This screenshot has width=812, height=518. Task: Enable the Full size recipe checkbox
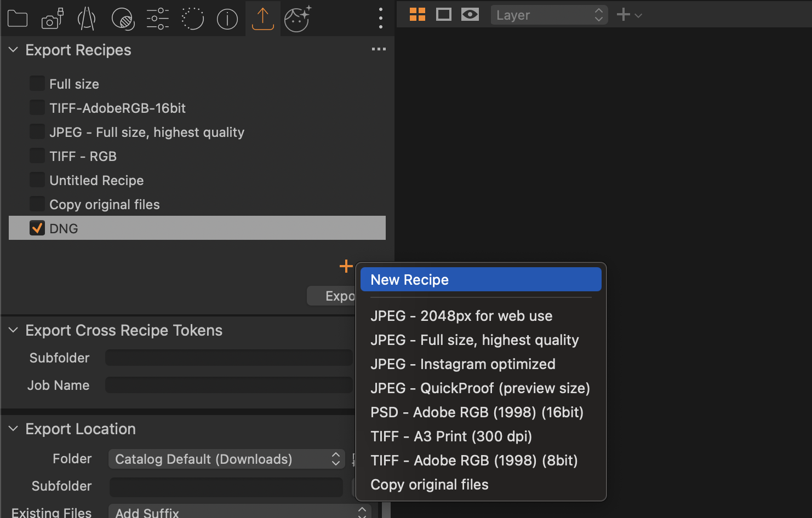[x=37, y=84]
